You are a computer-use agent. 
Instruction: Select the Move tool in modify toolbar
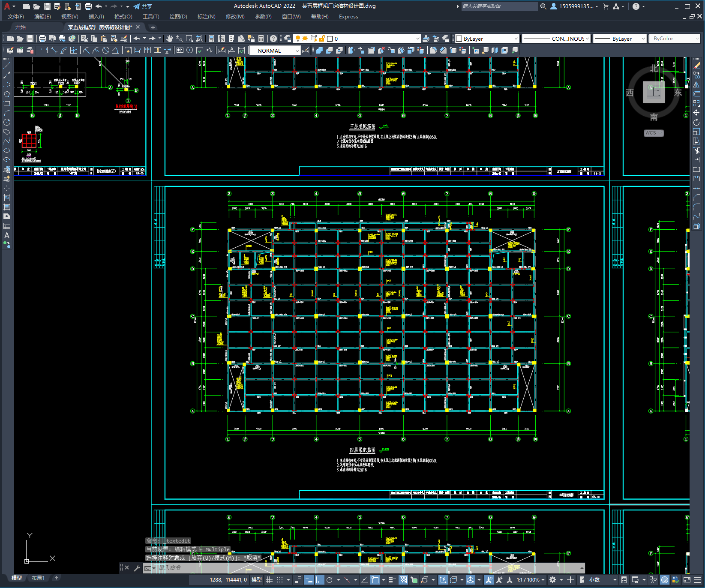tap(696, 113)
